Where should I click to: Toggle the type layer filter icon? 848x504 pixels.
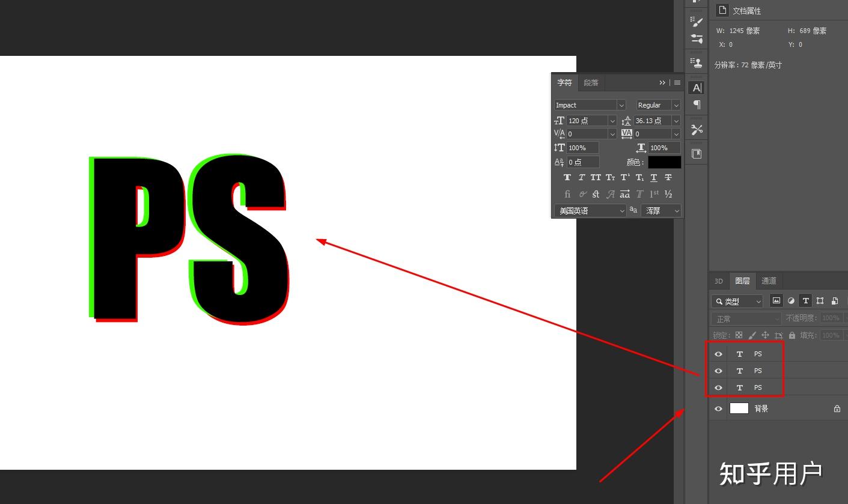pyautogui.click(x=806, y=301)
